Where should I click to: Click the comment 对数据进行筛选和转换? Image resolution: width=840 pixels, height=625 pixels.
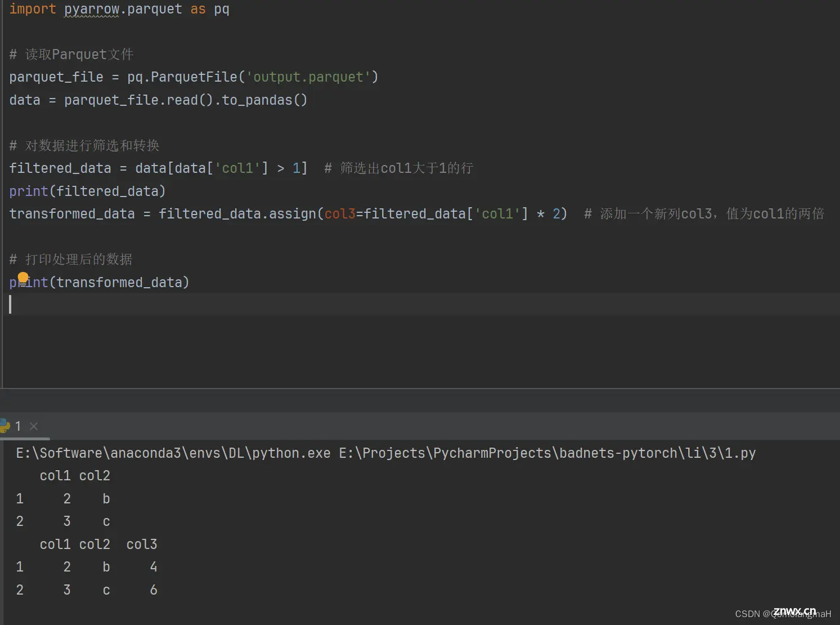[84, 146]
